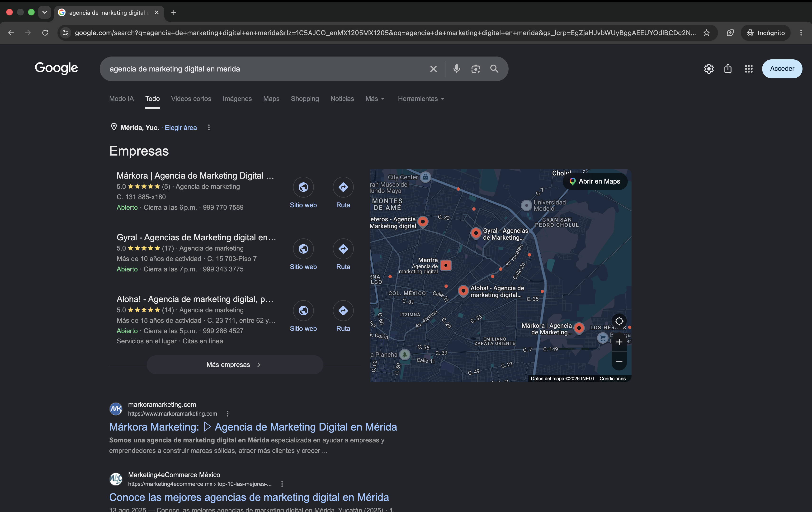Search by image with camera icon
The image size is (812, 512).
coord(476,69)
